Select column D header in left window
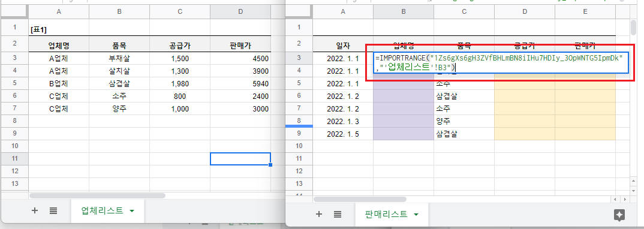Viewport: 644px width, 229px height. [240, 12]
